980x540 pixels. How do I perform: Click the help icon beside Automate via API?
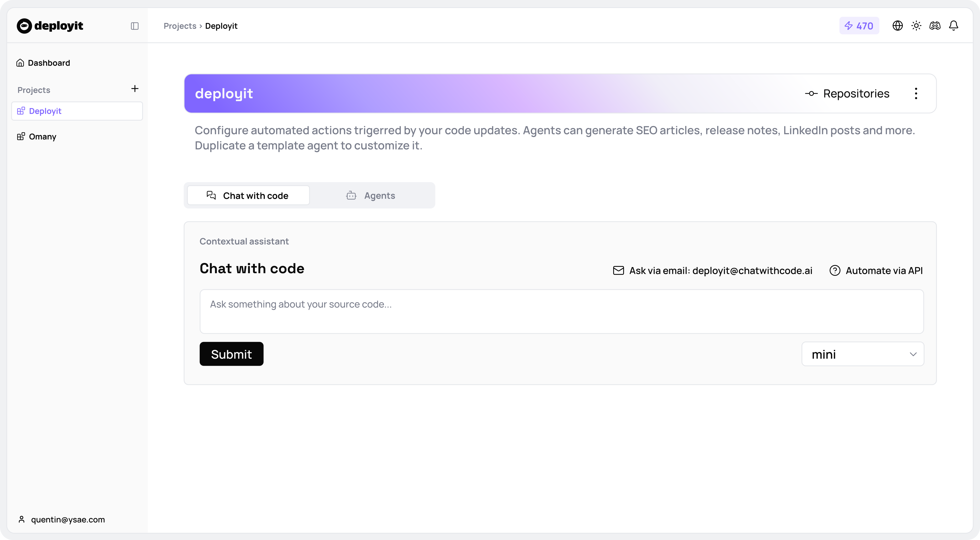click(835, 270)
